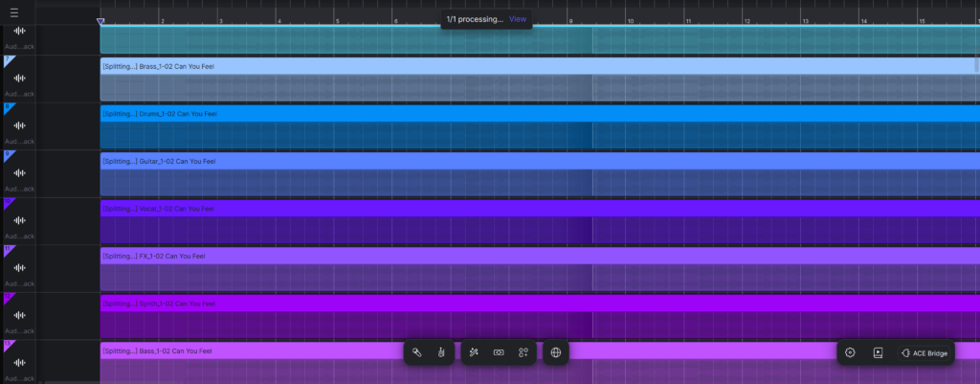Image resolution: width=980 pixels, height=384 pixels.
Task: Open the hamburger menu
Action: 14,12
